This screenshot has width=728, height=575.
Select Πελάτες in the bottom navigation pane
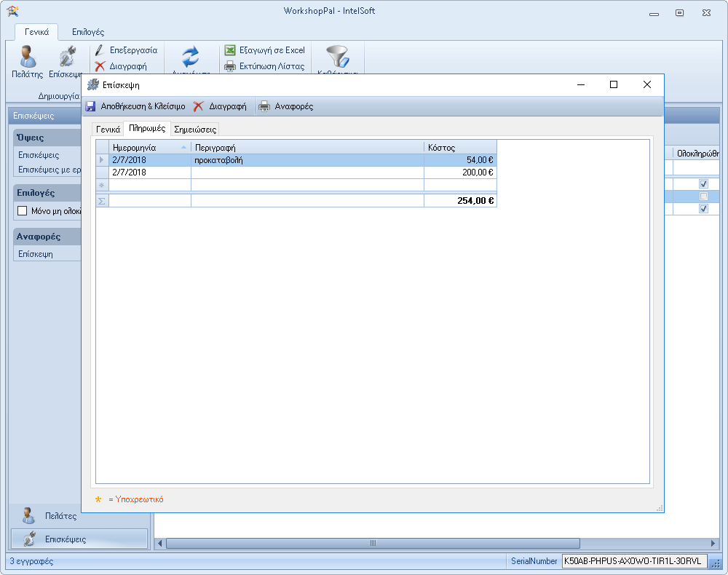60,515
